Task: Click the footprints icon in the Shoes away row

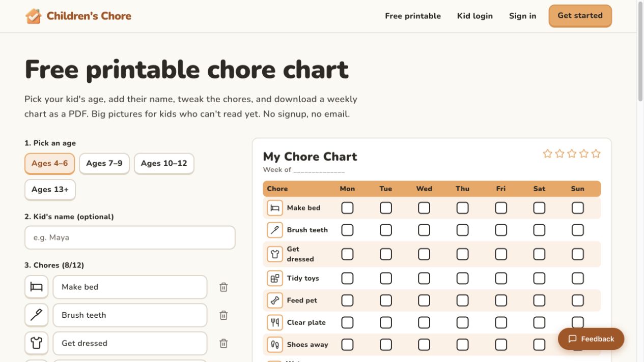Action: (275, 345)
